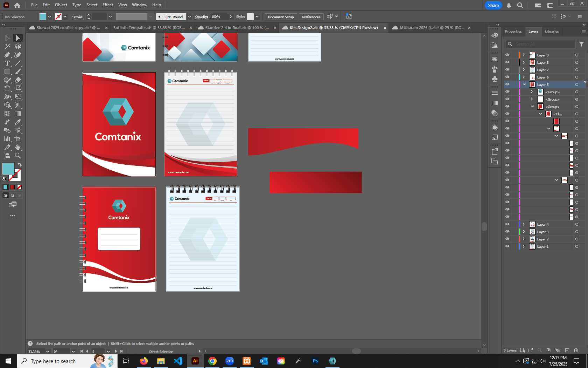Open Chrome from the taskbar
The width and height of the screenshot is (588, 368).
point(212,361)
